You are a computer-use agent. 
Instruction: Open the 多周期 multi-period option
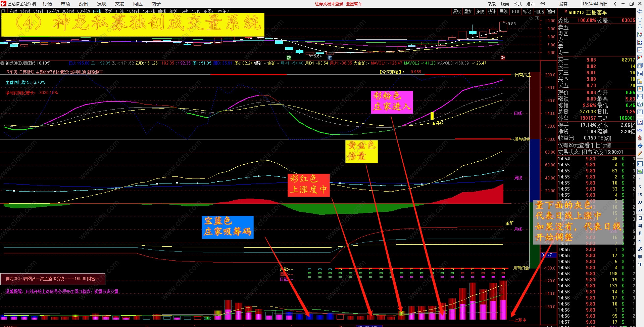pyautogui.click(x=209, y=11)
